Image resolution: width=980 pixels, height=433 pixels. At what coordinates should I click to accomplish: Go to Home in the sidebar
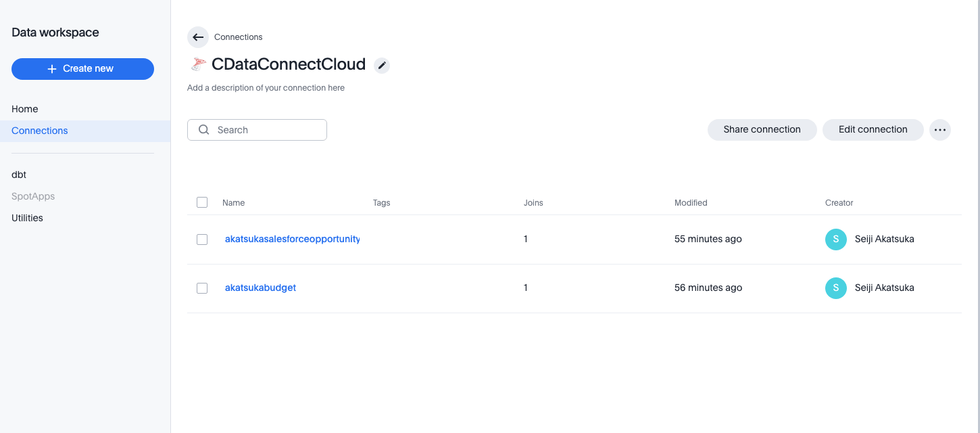(25, 109)
